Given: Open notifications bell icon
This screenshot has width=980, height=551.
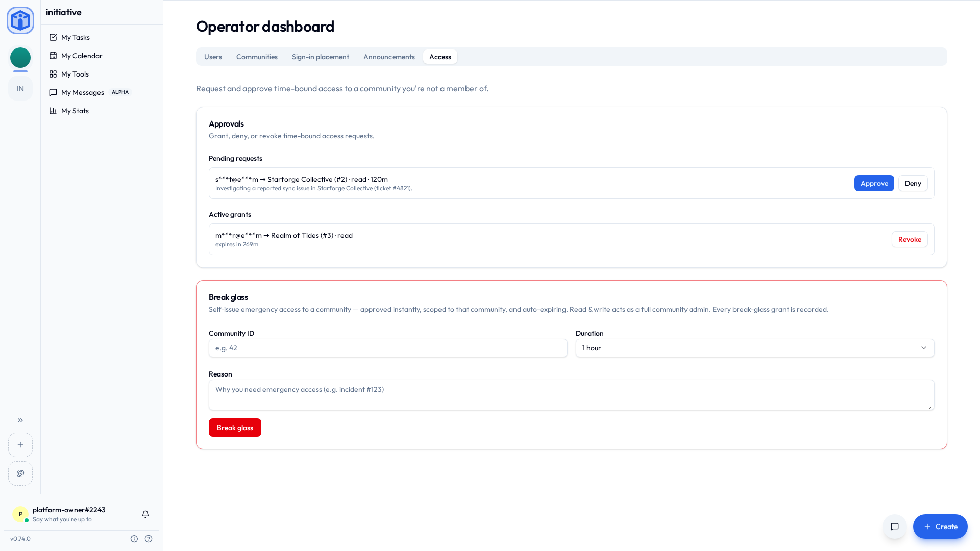Looking at the screenshot, I should 145,514.
